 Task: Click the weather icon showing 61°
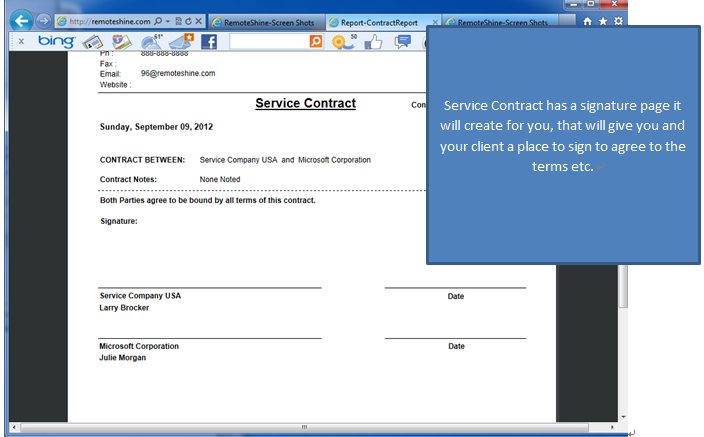pos(151,41)
